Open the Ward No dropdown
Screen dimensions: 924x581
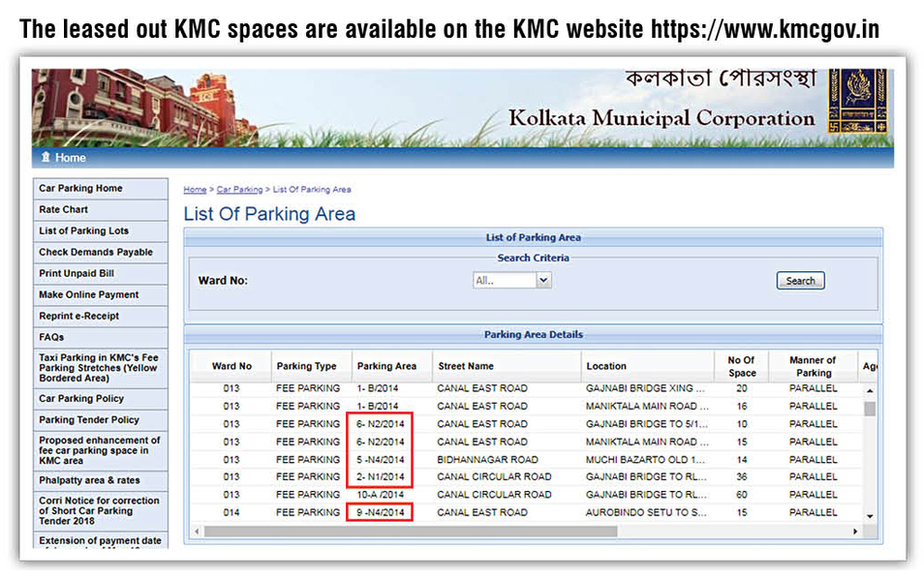[512, 280]
